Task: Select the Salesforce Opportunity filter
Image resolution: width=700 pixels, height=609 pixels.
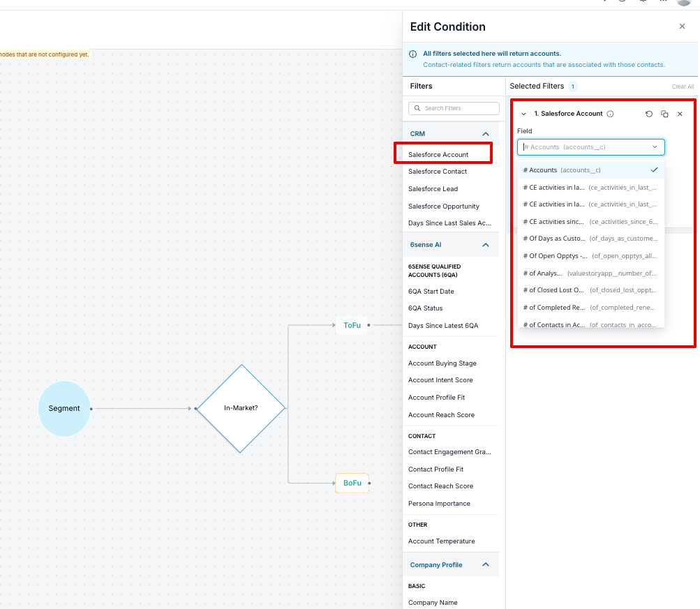Action: [444, 206]
